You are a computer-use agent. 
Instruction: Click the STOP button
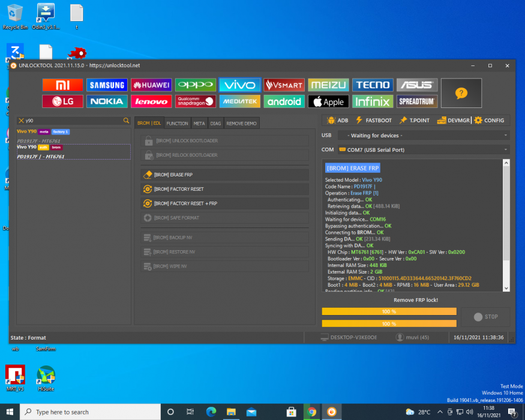tap(485, 317)
